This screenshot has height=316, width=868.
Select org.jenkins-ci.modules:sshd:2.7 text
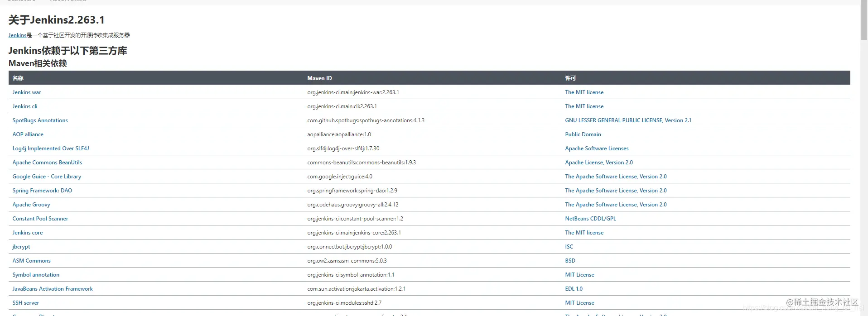pyautogui.click(x=344, y=303)
